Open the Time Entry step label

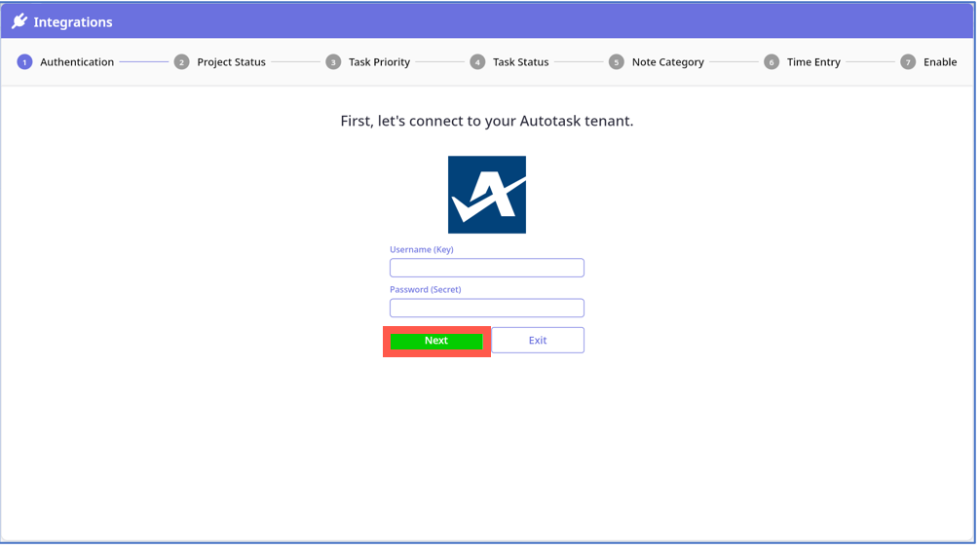813,62
